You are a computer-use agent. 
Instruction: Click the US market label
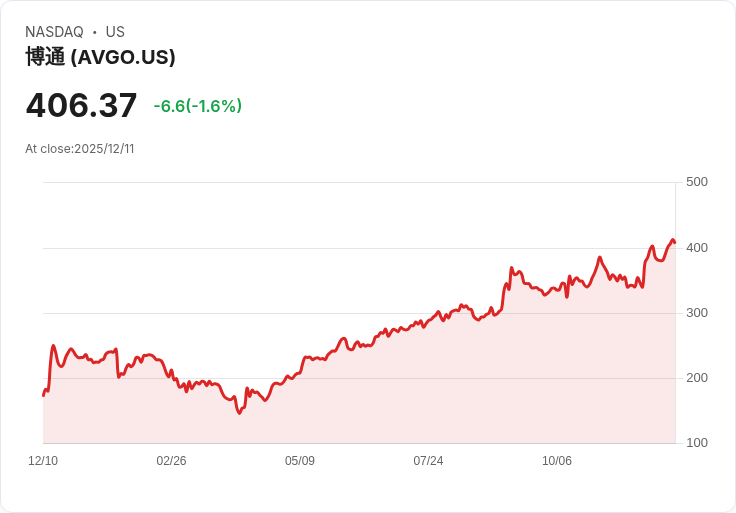point(115,32)
